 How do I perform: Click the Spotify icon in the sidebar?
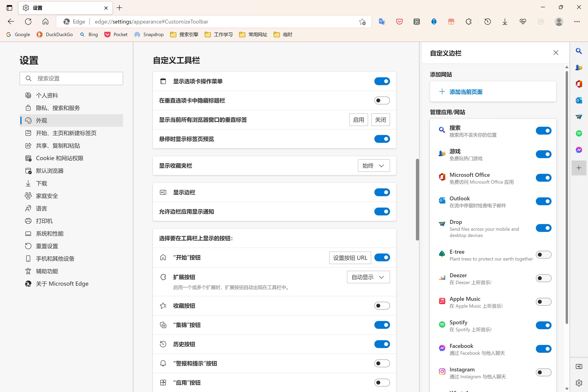click(x=579, y=133)
